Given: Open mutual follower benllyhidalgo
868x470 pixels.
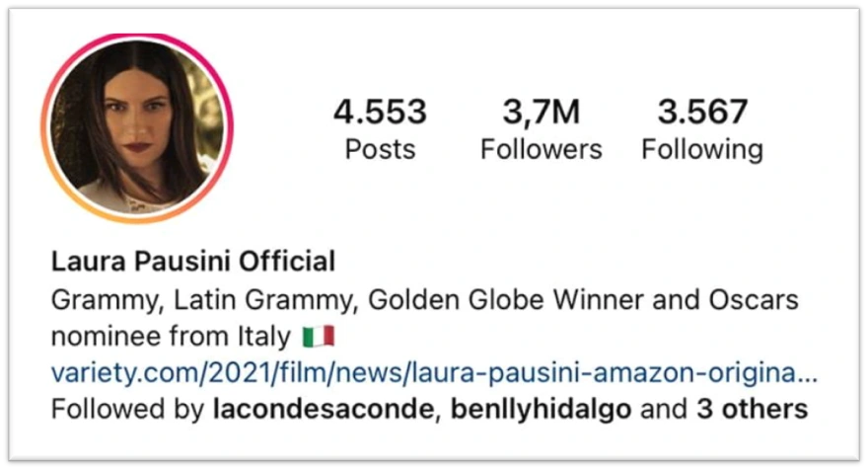Looking at the screenshot, I should 541,410.
